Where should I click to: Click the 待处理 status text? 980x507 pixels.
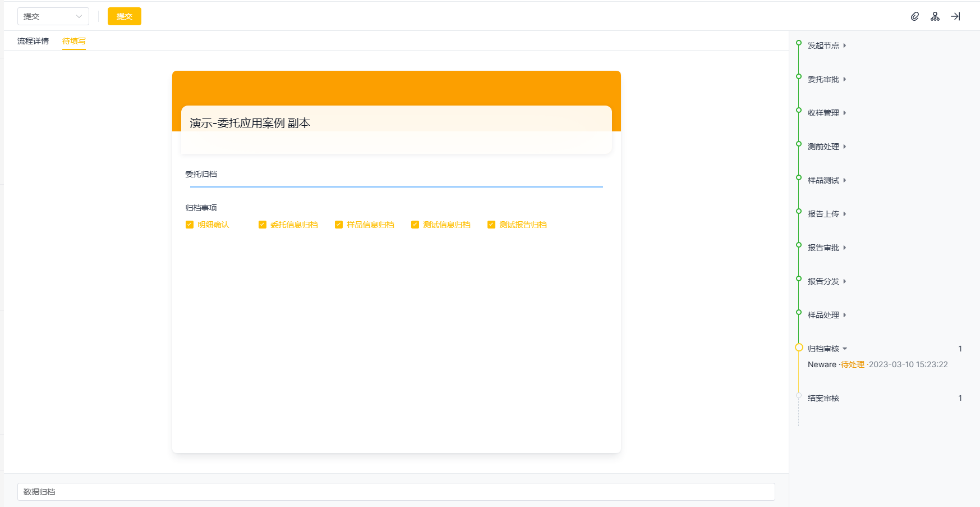point(853,364)
